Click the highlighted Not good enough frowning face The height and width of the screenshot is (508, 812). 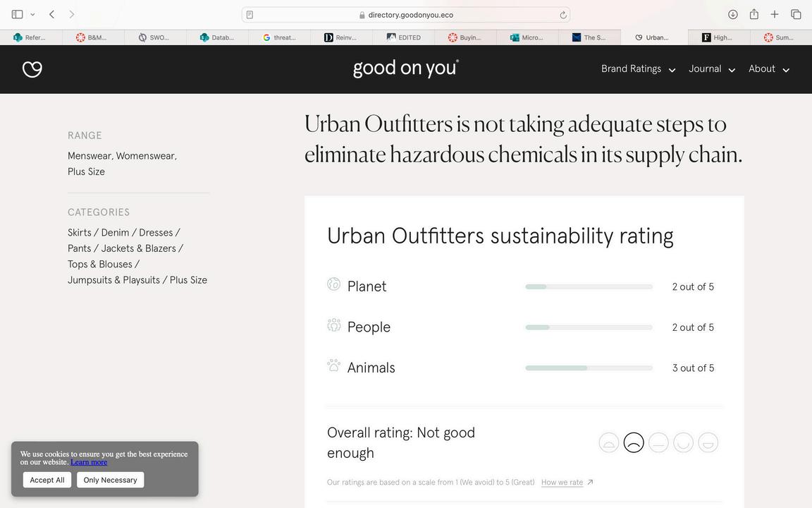tap(634, 442)
